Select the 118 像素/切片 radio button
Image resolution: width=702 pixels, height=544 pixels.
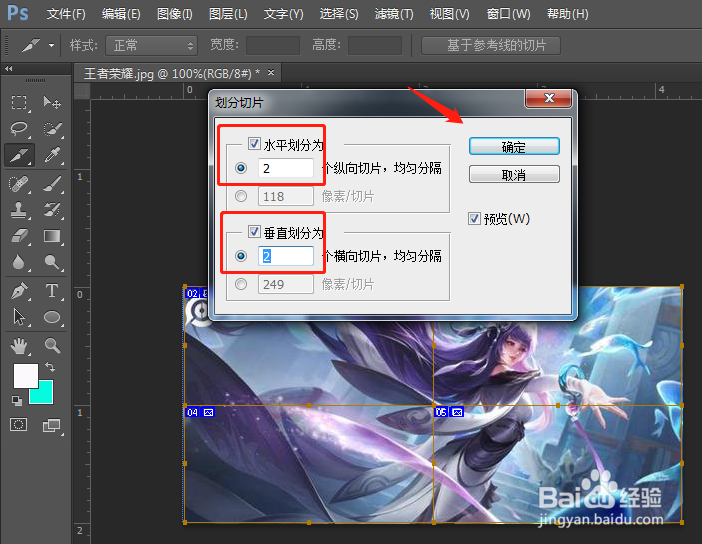[241, 196]
